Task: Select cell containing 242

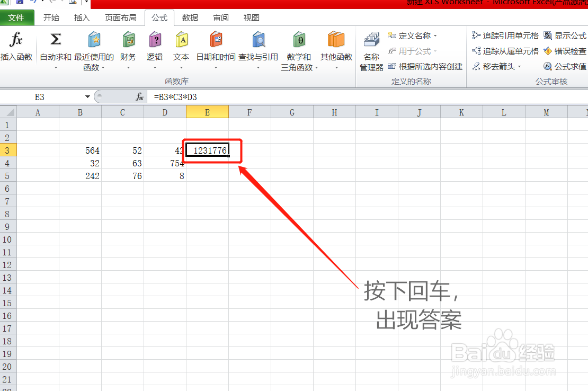Action: tap(80, 176)
